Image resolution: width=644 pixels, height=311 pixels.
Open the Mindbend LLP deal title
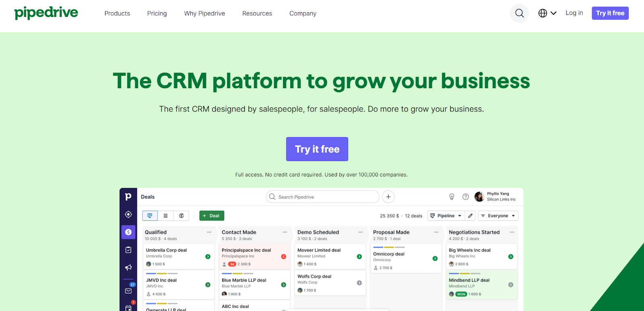(x=469, y=280)
